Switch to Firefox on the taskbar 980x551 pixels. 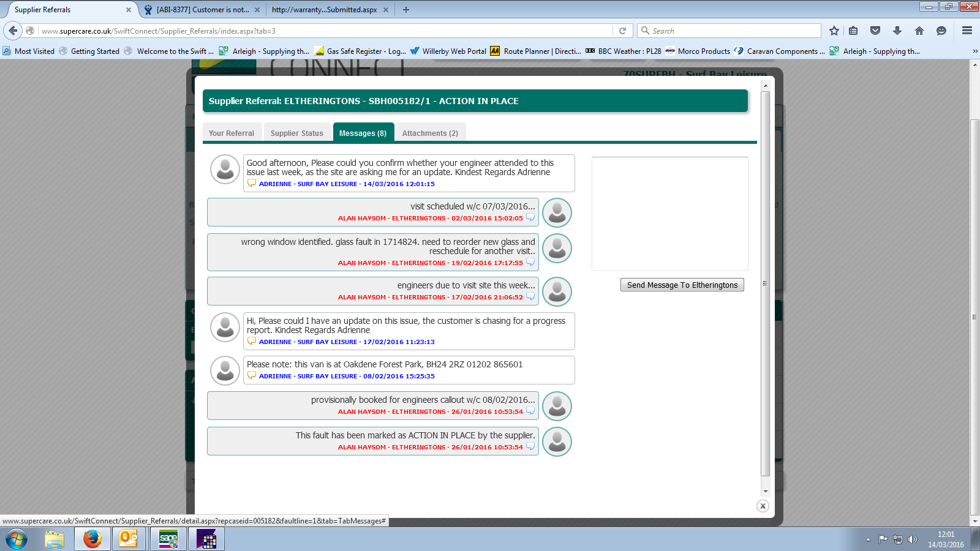pos(92,539)
